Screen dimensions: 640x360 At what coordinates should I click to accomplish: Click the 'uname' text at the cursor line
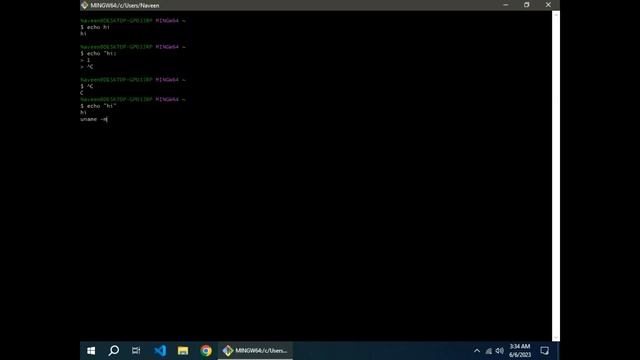point(89,119)
